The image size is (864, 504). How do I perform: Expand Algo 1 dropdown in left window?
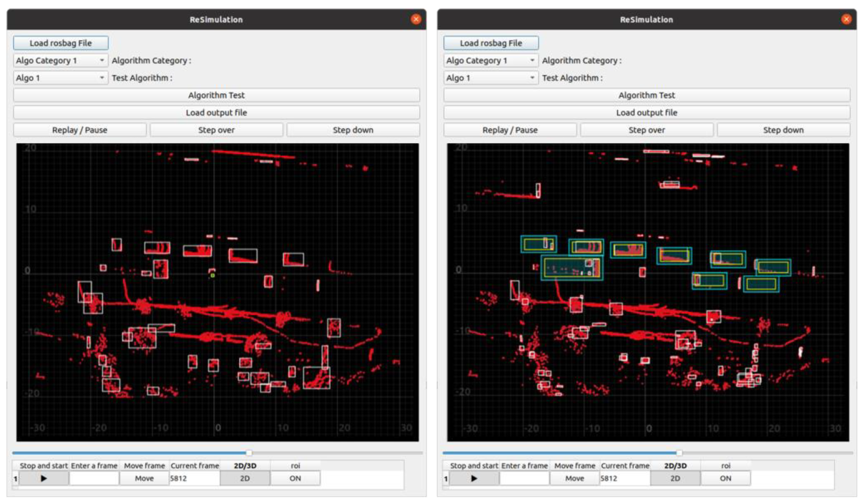click(x=60, y=78)
